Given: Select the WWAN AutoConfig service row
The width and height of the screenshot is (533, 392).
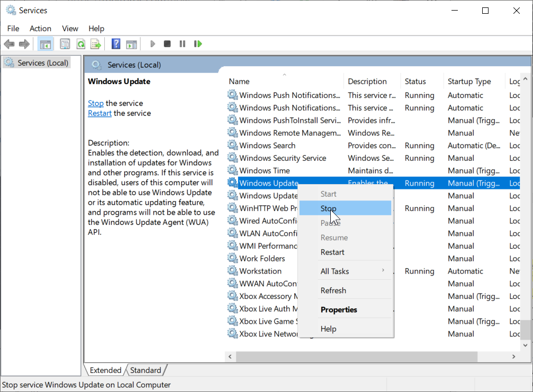Looking at the screenshot, I should 373,284.
